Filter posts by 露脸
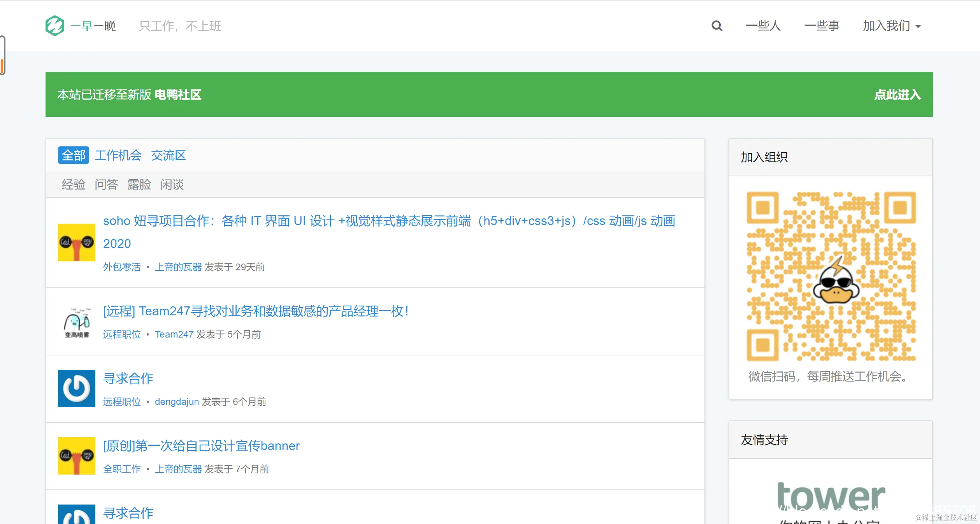980x524 pixels. (x=139, y=185)
